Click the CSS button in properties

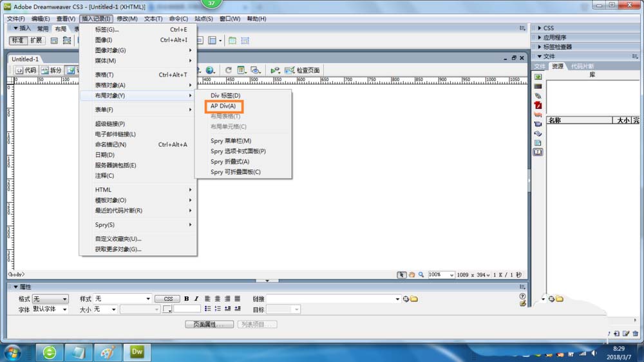(x=167, y=299)
